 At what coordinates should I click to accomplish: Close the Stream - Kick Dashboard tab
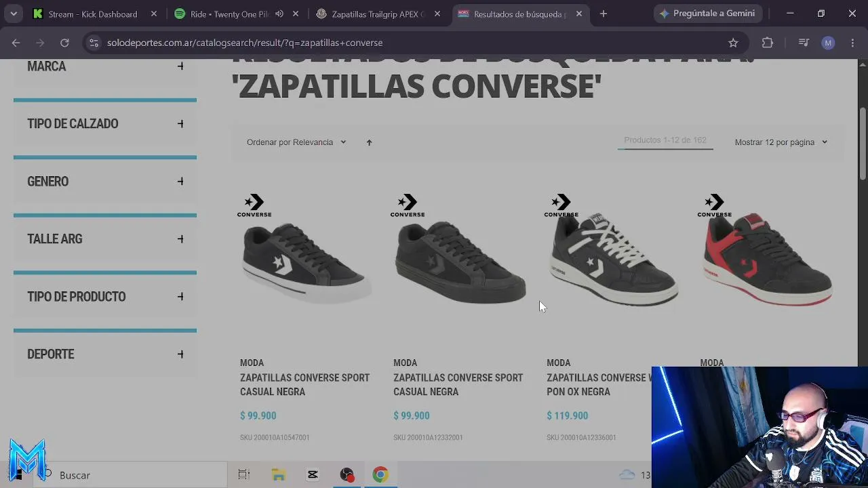[x=154, y=14]
